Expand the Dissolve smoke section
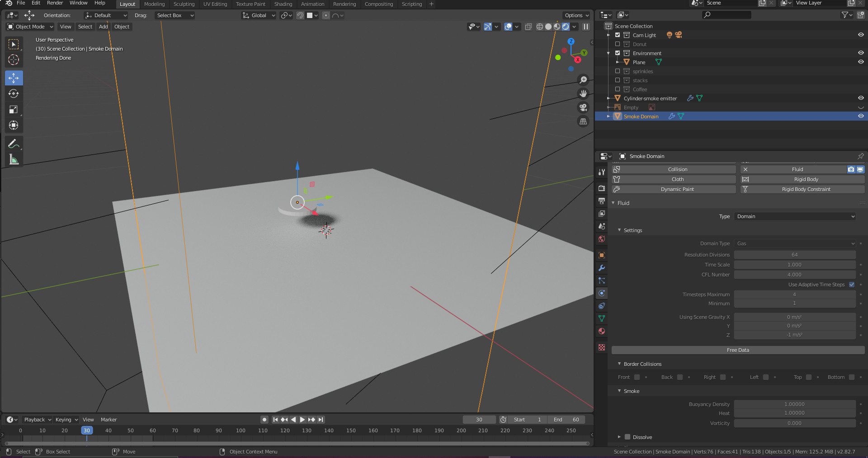Viewport: 868px width, 458px height. [619, 437]
